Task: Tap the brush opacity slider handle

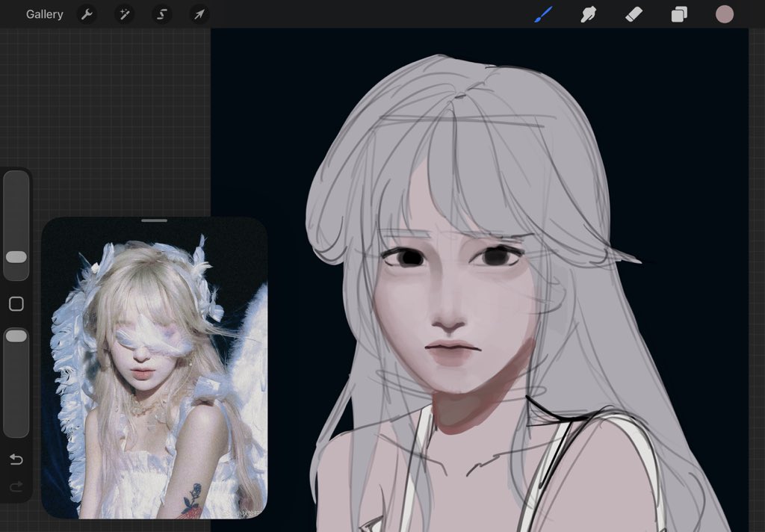Action: [x=16, y=335]
